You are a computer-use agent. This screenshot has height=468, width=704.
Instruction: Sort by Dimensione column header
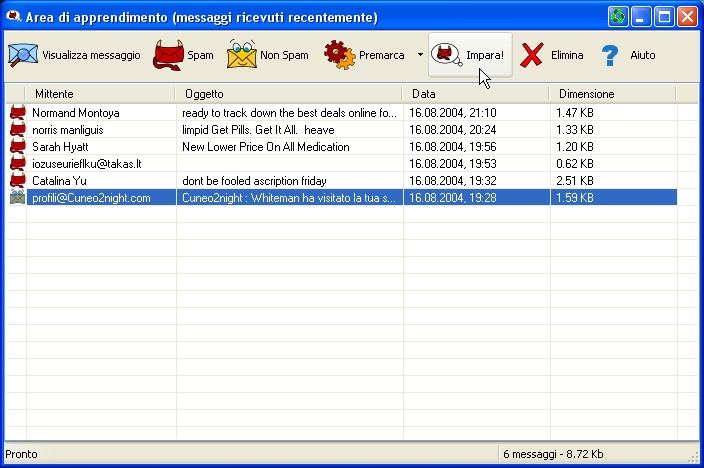coord(612,94)
